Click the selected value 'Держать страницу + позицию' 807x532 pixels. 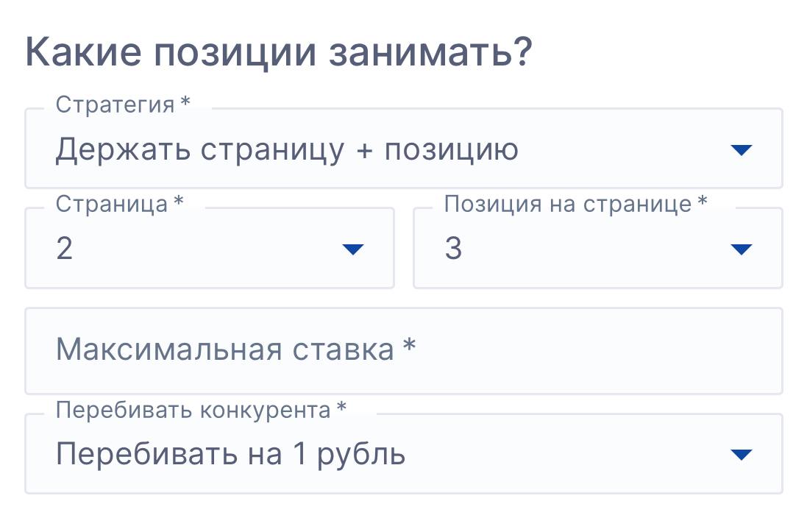pyautogui.click(x=287, y=150)
